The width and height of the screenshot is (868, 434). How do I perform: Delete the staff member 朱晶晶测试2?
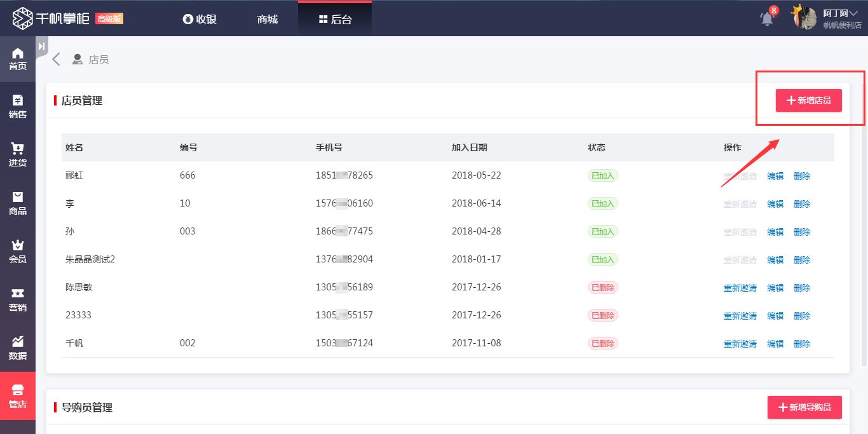[802, 260]
